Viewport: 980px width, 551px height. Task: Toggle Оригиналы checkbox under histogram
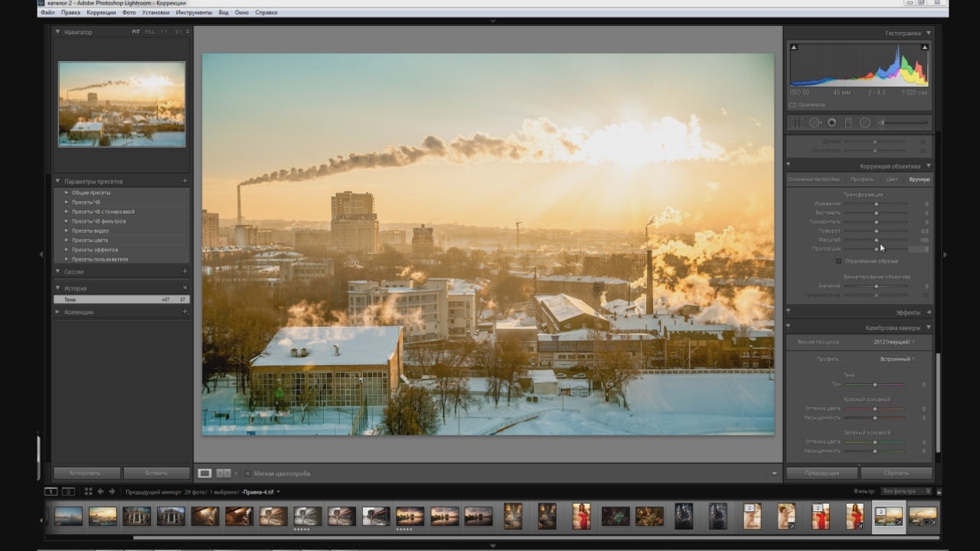click(x=792, y=105)
